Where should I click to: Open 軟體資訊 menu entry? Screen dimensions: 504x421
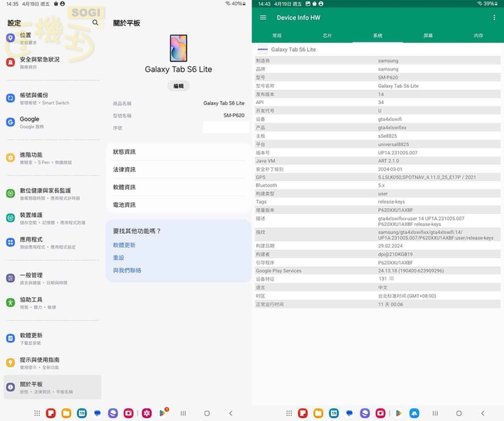coord(178,188)
